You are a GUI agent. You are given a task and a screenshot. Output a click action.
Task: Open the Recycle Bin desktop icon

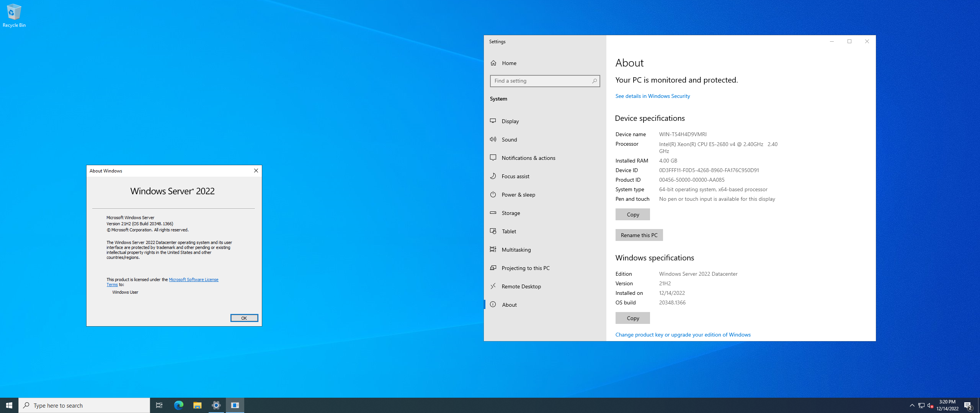14,15
